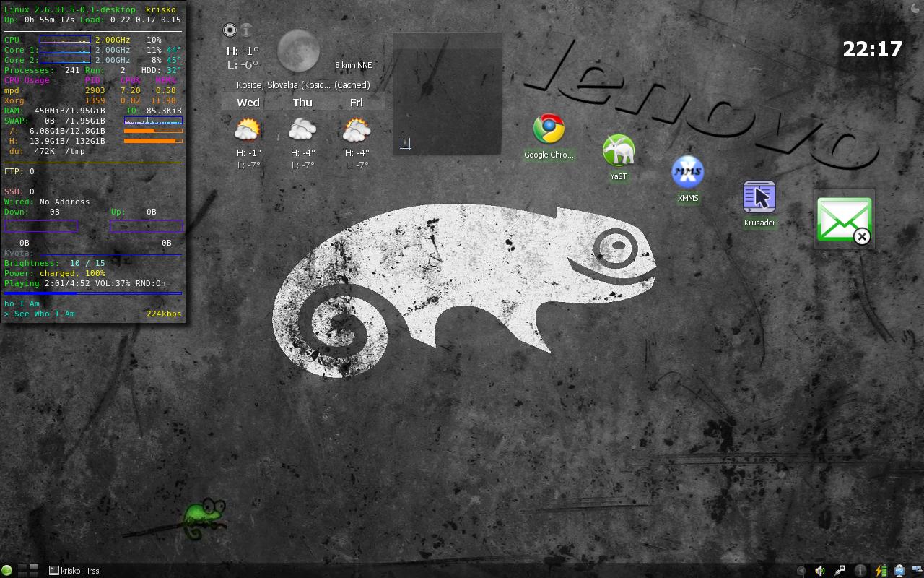
Task: Click the battery power tray icon
Action: point(881,571)
